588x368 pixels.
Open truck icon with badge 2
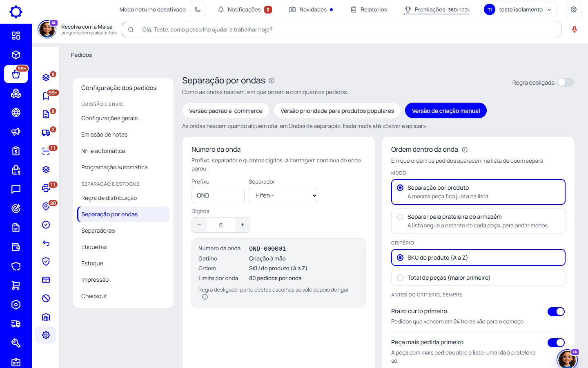(46, 132)
